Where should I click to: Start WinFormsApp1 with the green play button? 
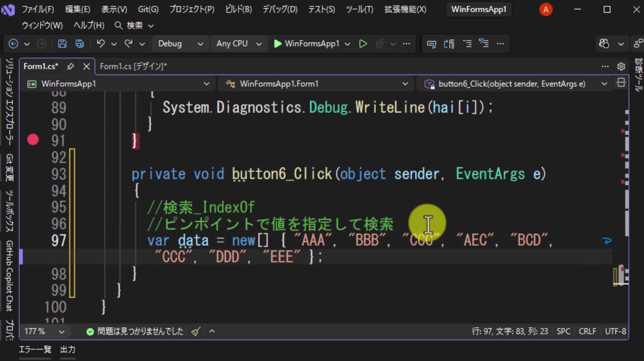tap(277, 44)
